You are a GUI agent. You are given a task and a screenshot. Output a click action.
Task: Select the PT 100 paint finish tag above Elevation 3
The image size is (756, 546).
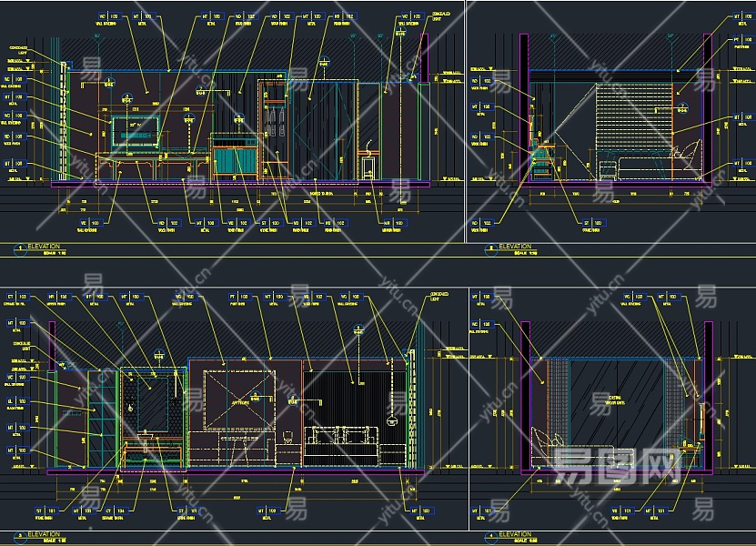(x=239, y=297)
